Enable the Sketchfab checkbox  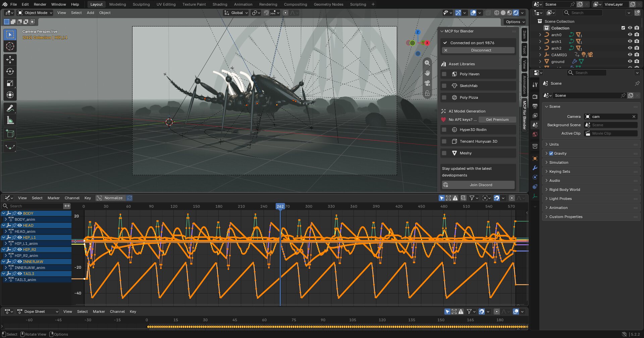point(444,86)
